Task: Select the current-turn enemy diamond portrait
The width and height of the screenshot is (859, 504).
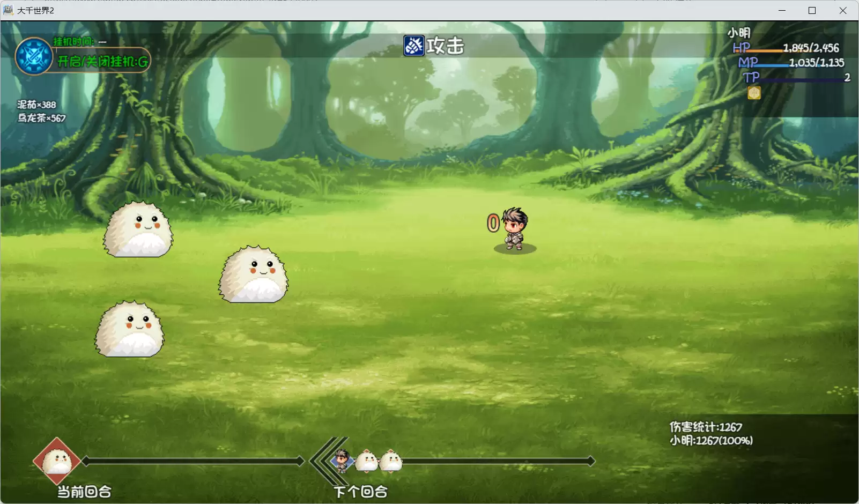Action: (x=57, y=461)
